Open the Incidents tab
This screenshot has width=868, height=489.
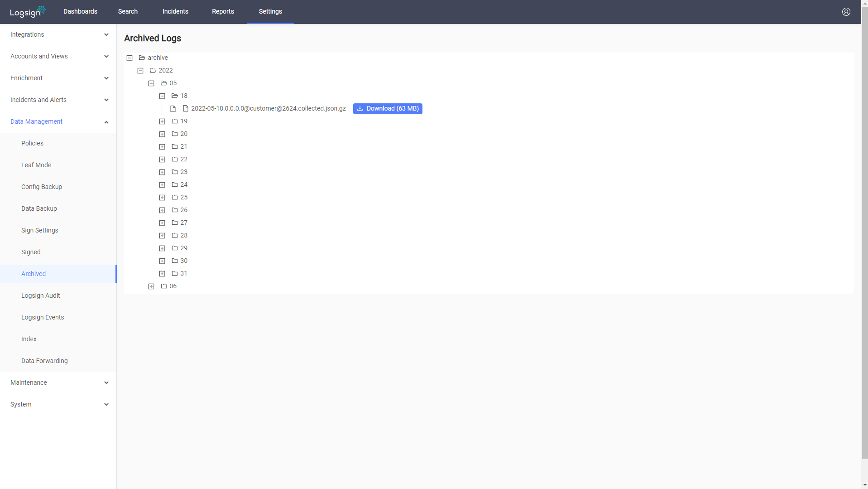click(175, 11)
